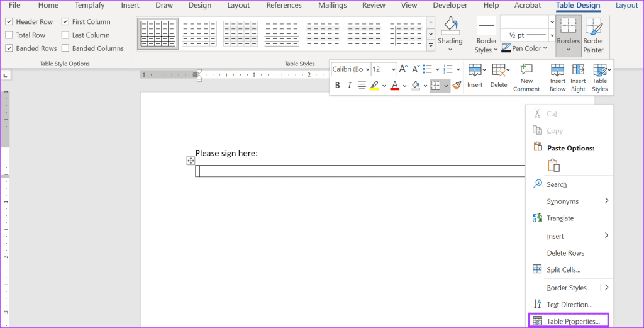The height and width of the screenshot is (328, 644).
Task: Expand the Table Styles gallery more arrow
Action: point(431,45)
